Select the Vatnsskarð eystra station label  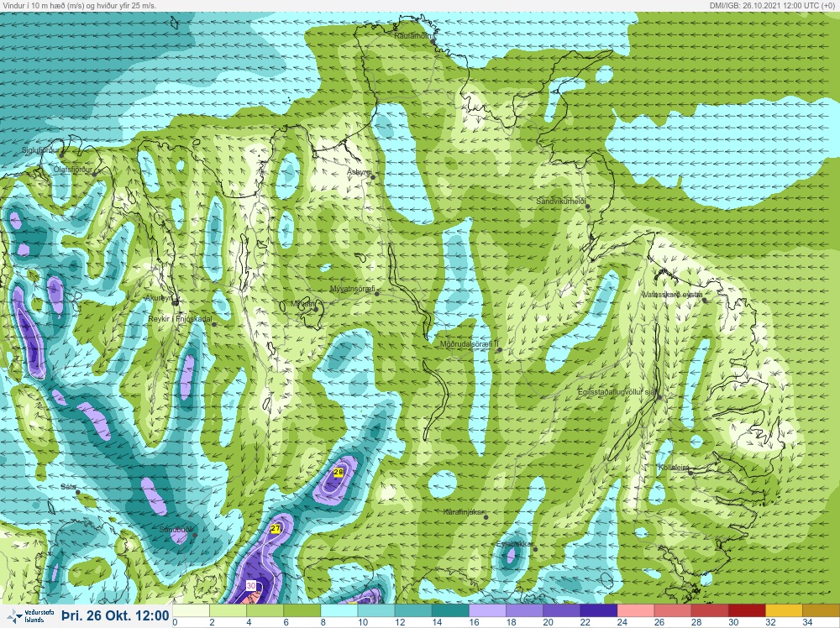(x=672, y=295)
